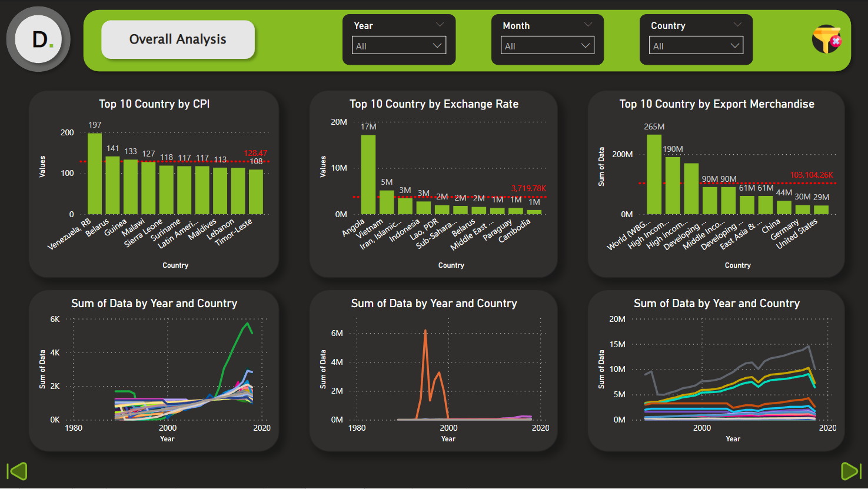This screenshot has height=489, width=868.
Task: Open the Month All dropdown
Action: coord(547,46)
